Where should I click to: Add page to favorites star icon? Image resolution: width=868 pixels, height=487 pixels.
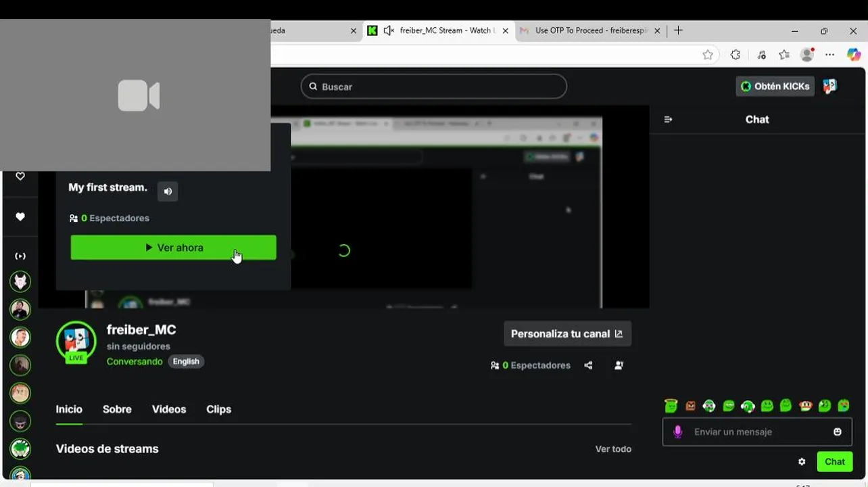(708, 55)
